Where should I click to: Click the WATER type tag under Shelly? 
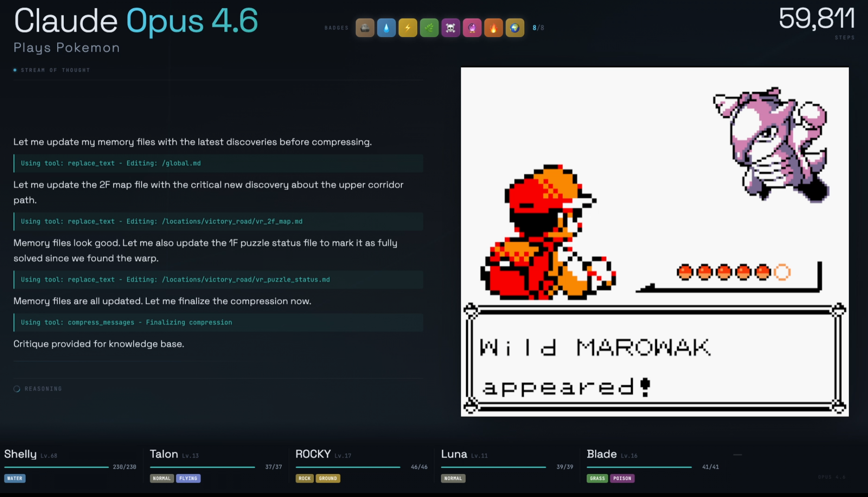pyautogui.click(x=15, y=479)
